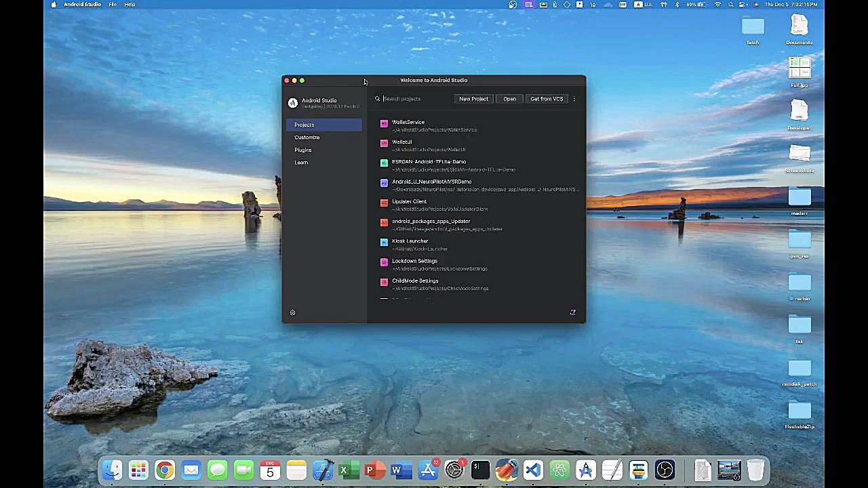Click the WalletService project icon
868x488 pixels.
(x=384, y=123)
